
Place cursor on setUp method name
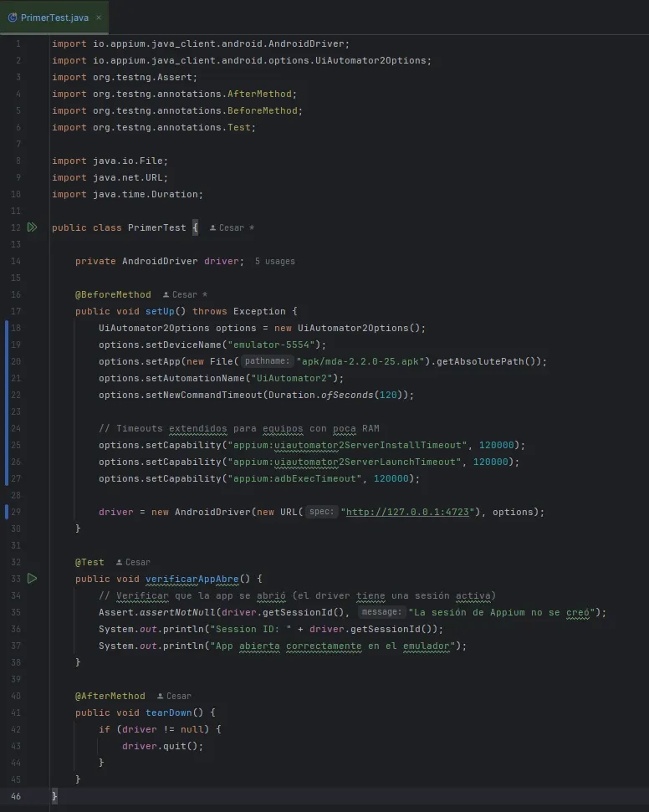(x=160, y=311)
